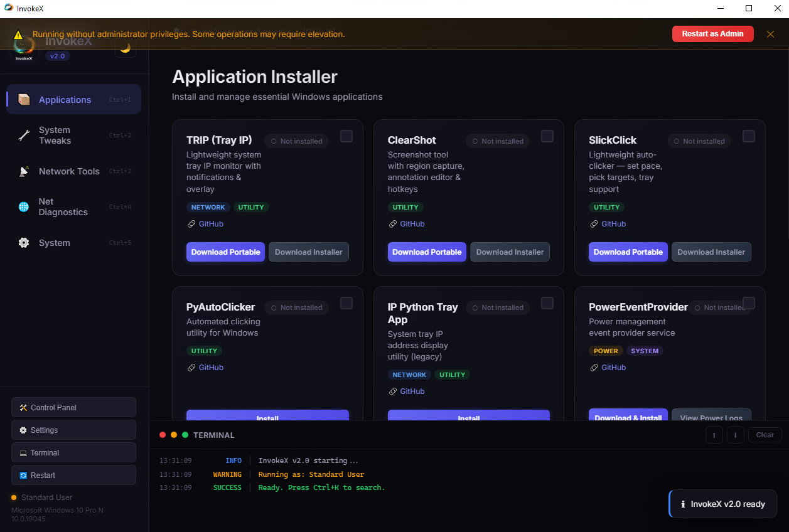Image resolution: width=789 pixels, height=532 pixels.
Task: Click the warning triangle icon in banner
Action: pyautogui.click(x=19, y=35)
